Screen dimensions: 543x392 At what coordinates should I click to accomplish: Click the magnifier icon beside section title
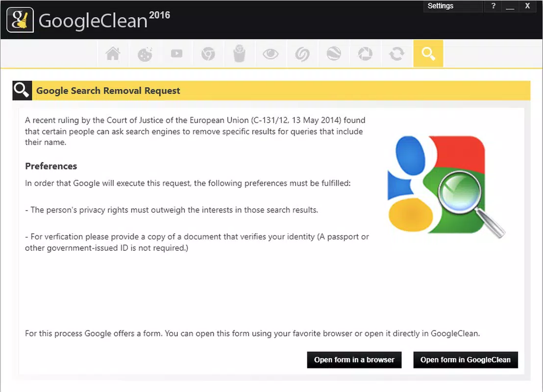(22, 91)
